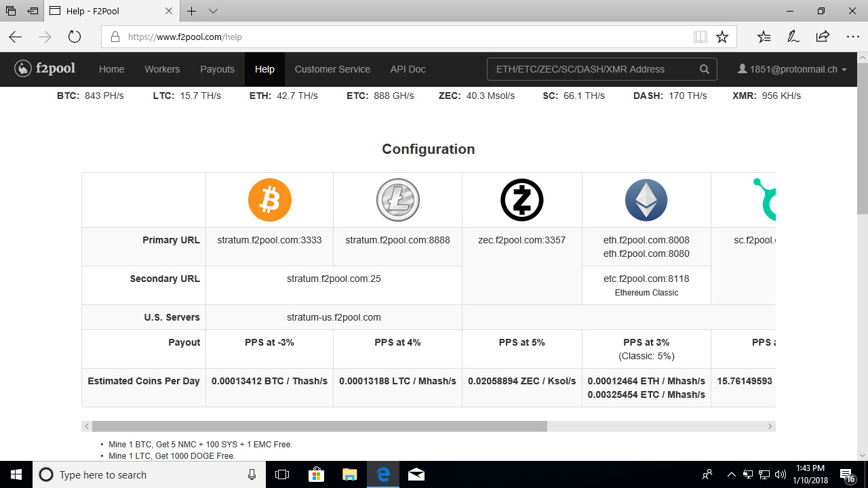The width and height of the screenshot is (868, 488).
Task: Click eth.f2pool.com:8008 URL text
Action: coord(646,240)
